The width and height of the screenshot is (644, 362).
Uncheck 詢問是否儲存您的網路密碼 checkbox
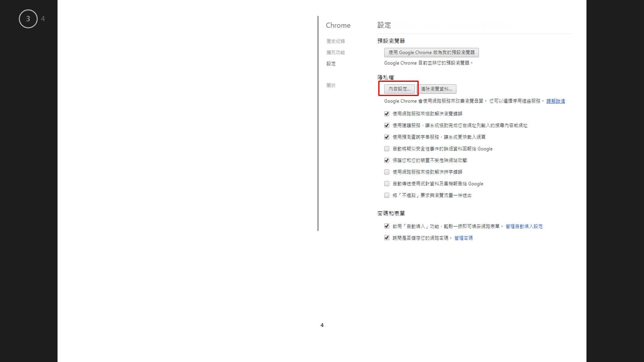tap(387, 238)
